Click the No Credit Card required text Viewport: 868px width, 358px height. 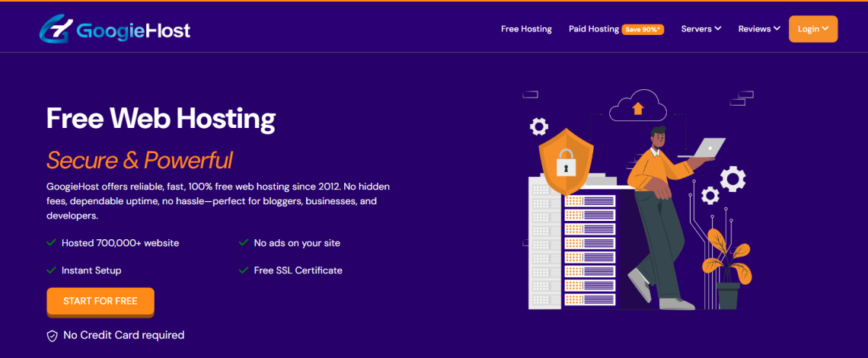point(124,334)
